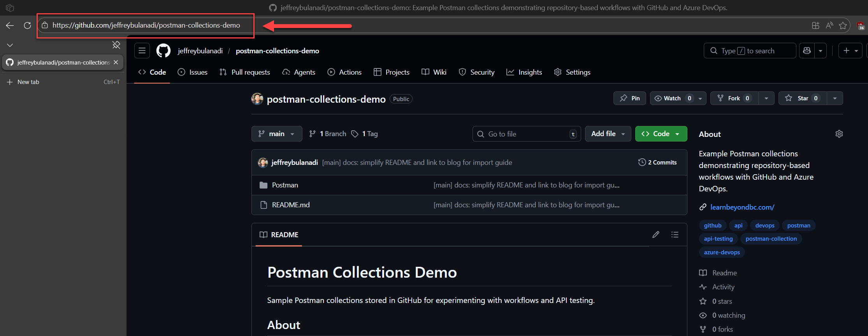Expand the Fork options dropdown arrow
Screen dimensions: 868x336
point(766,98)
